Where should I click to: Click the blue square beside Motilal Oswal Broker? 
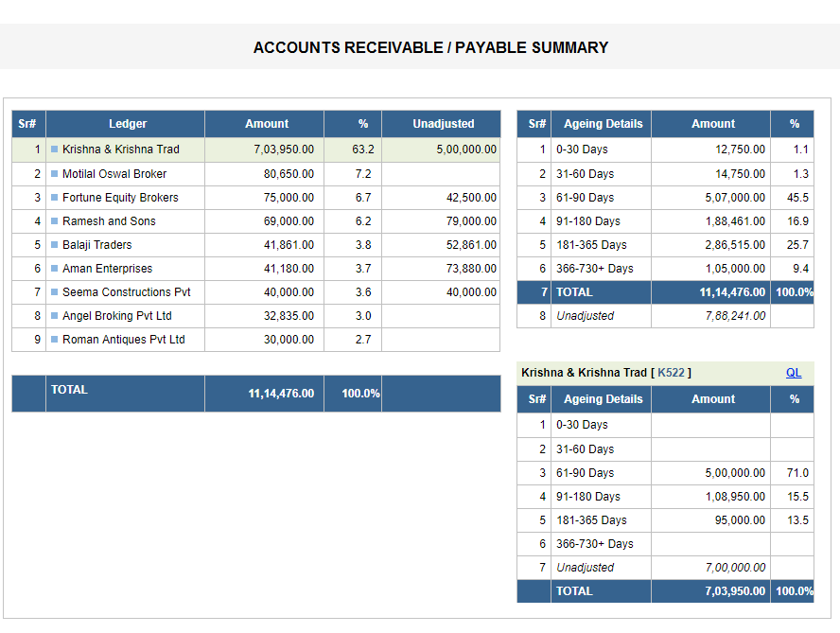[54, 174]
